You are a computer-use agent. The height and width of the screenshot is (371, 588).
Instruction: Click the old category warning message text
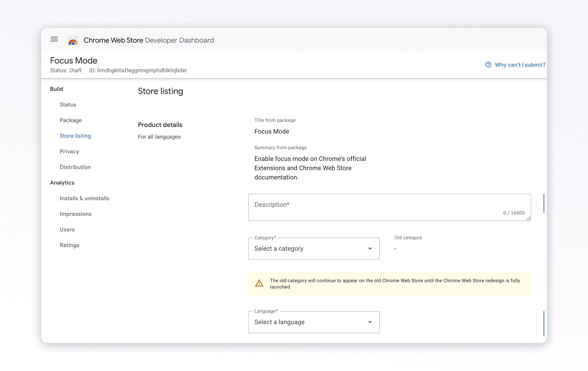pos(395,284)
